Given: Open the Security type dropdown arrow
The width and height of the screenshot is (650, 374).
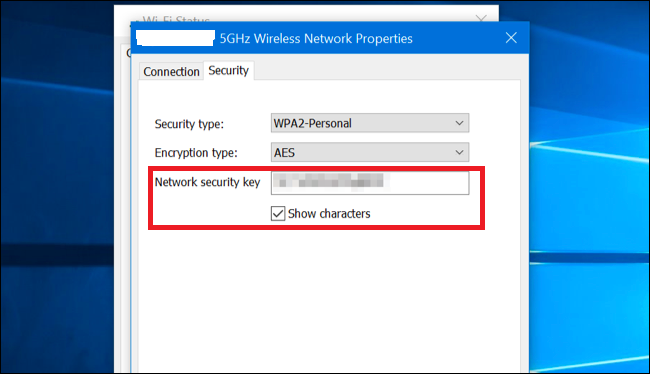Looking at the screenshot, I should (x=459, y=123).
